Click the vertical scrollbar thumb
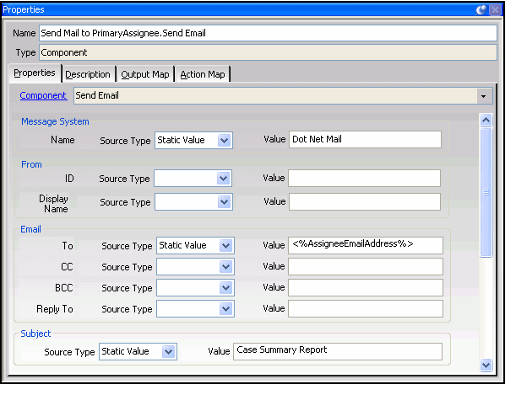This screenshot has width=528, height=395. 486,192
